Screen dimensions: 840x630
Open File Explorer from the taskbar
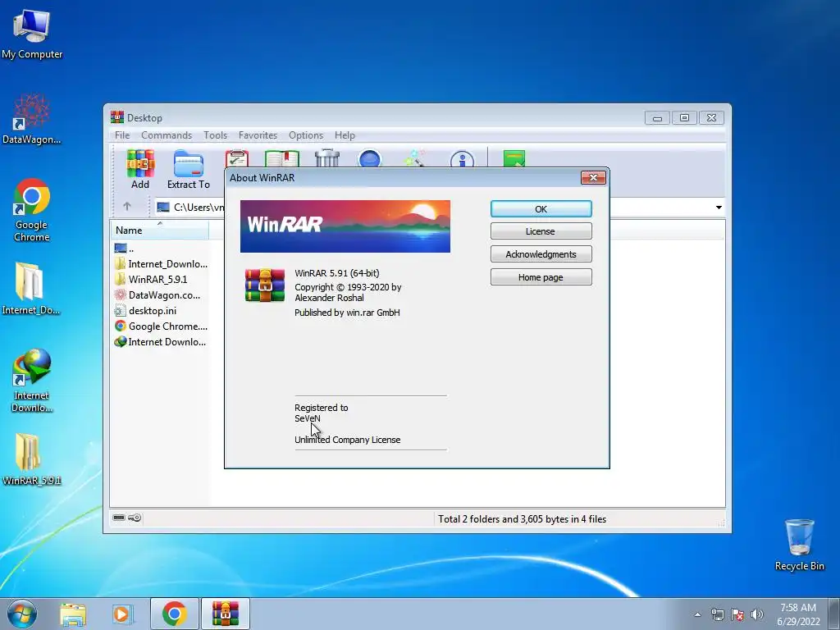click(73, 614)
